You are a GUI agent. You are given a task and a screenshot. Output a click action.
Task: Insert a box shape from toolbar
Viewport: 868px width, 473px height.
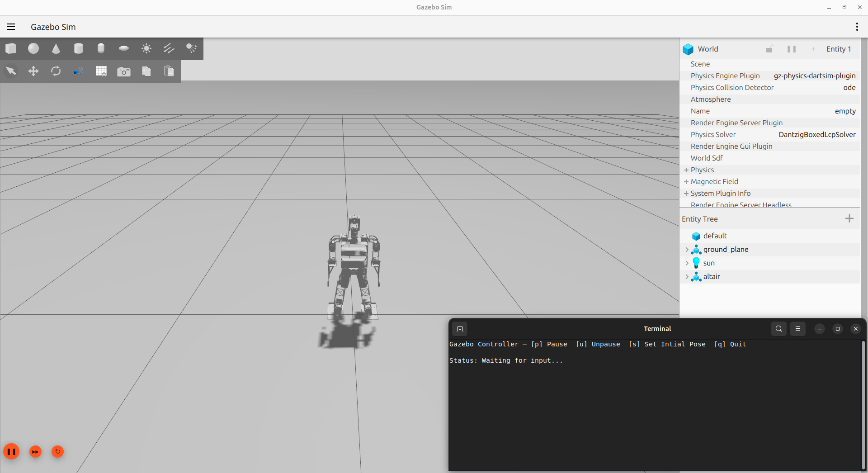[x=11, y=48]
